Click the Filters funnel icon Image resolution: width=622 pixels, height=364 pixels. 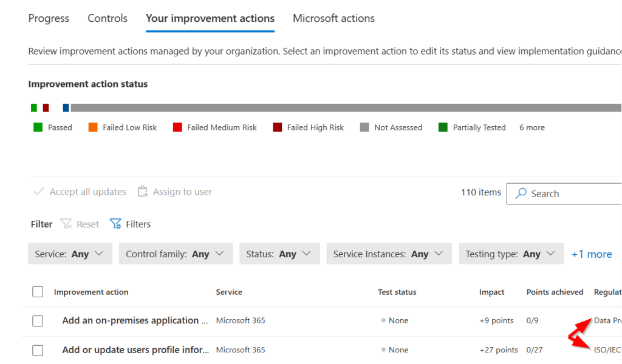pyautogui.click(x=115, y=224)
